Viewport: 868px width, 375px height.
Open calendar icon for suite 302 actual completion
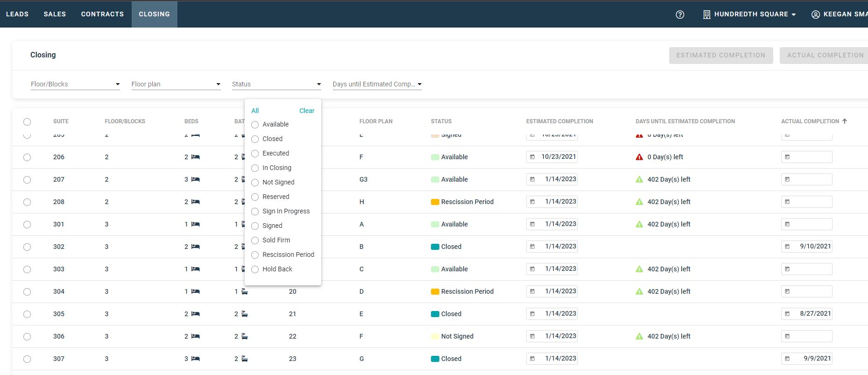pyautogui.click(x=787, y=247)
